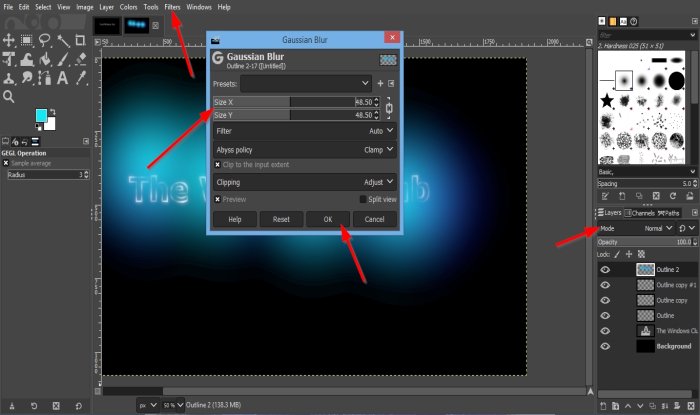
Task: Hide the Background layer
Action: pyautogui.click(x=605, y=346)
